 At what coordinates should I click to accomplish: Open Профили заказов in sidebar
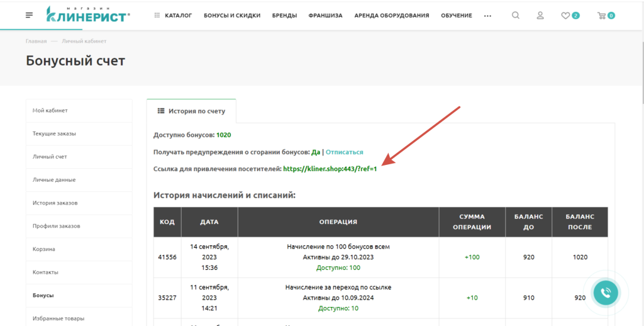(x=79, y=226)
